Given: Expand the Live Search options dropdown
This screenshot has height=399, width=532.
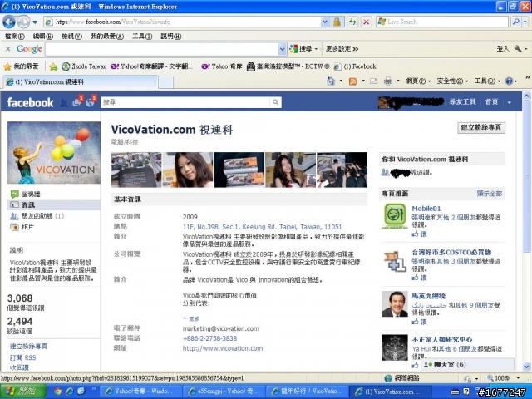Looking at the screenshot, I should [x=525, y=22].
